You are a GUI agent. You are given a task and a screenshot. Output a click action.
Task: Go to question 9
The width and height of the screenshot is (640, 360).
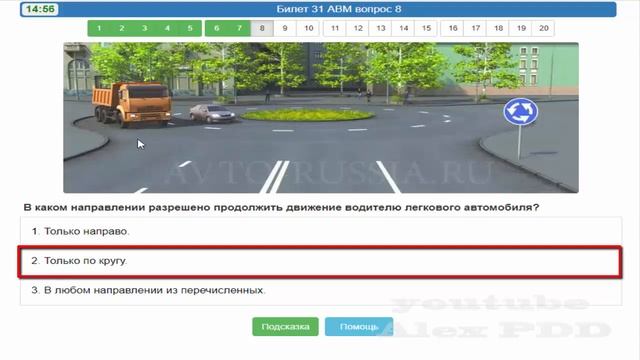(x=285, y=28)
